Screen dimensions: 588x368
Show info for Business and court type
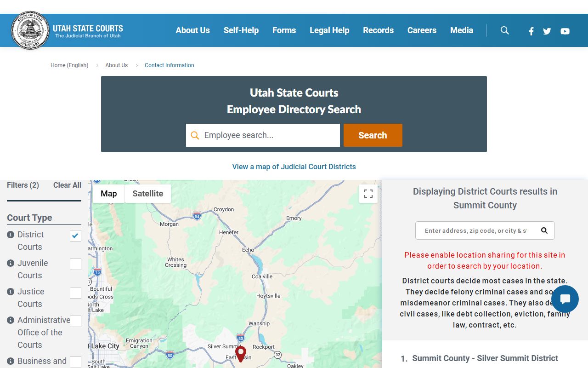[11, 361]
